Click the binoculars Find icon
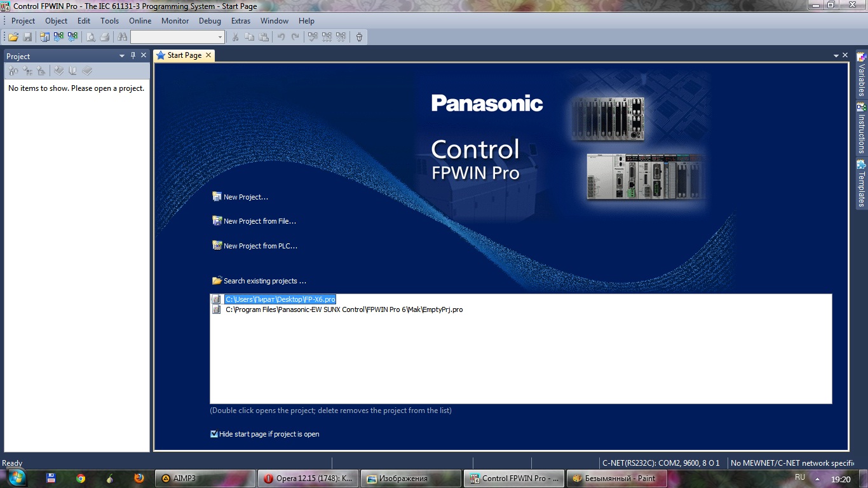Viewport: 868px width, 488px height. tap(123, 37)
